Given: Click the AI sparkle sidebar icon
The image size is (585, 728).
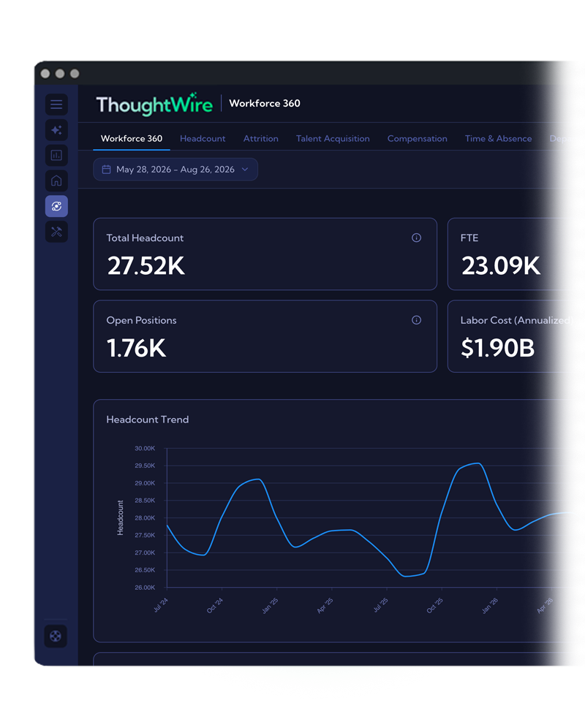Looking at the screenshot, I should (57, 130).
